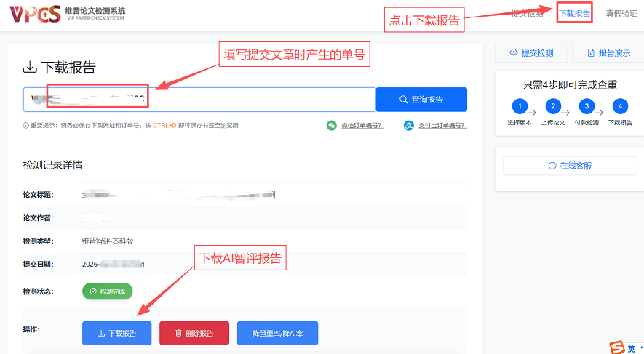
Task: Select step 4 下载报告 circle
Action: click(620, 107)
